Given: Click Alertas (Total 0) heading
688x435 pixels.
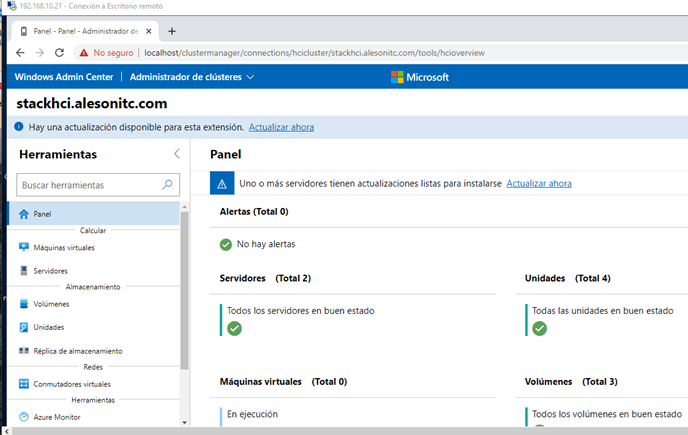Looking at the screenshot, I should (x=254, y=212).
